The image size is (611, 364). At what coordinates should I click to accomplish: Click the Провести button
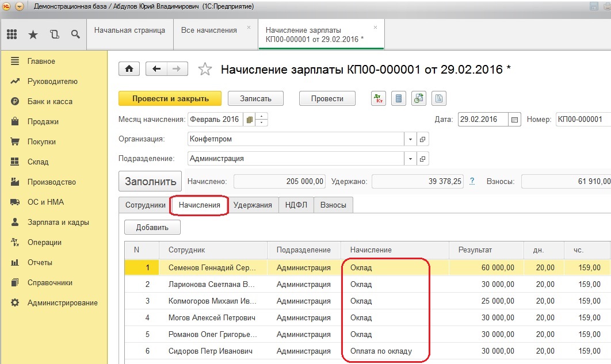tap(327, 98)
